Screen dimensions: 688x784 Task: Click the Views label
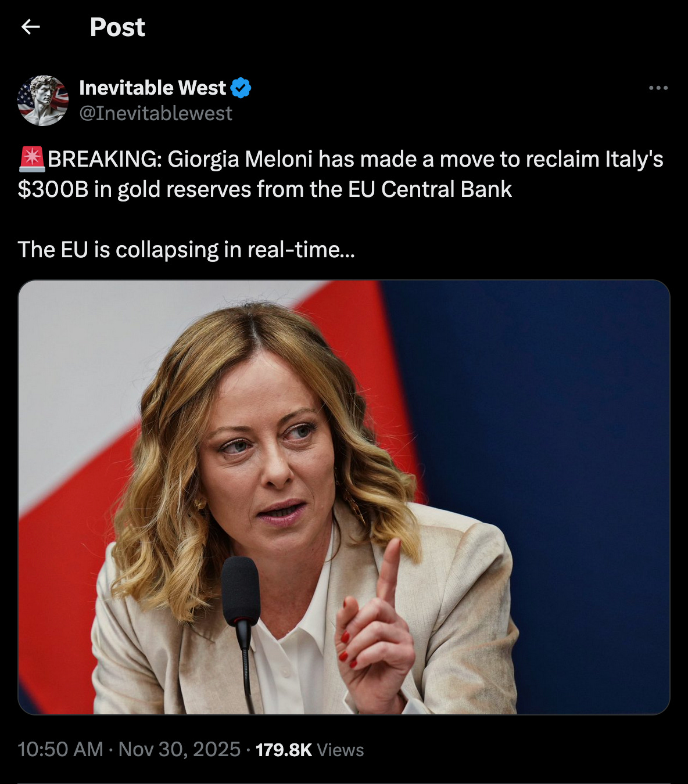tap(341, 750)
